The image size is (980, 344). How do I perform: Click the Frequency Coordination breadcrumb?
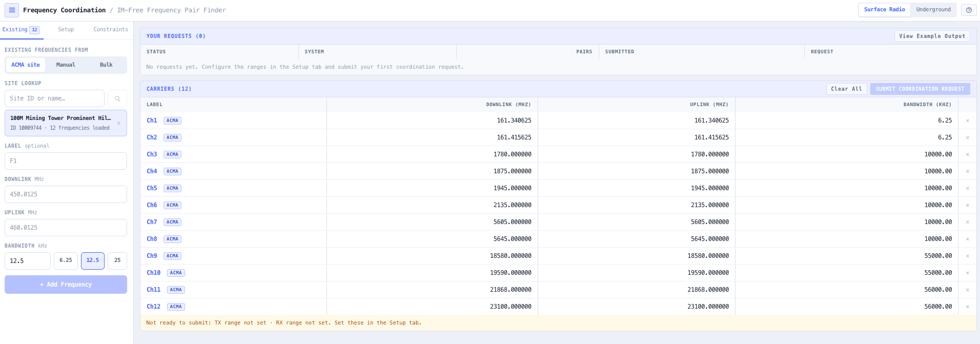point(64,10)
